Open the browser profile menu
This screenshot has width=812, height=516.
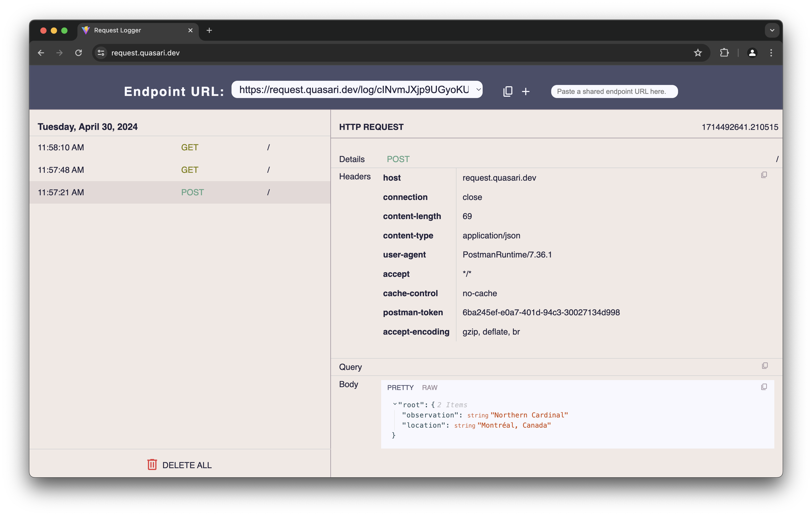point(752,53)
